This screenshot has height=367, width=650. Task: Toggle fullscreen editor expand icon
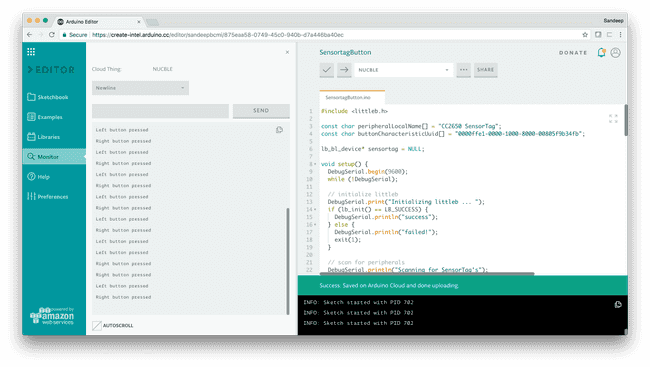coord(614,119)
